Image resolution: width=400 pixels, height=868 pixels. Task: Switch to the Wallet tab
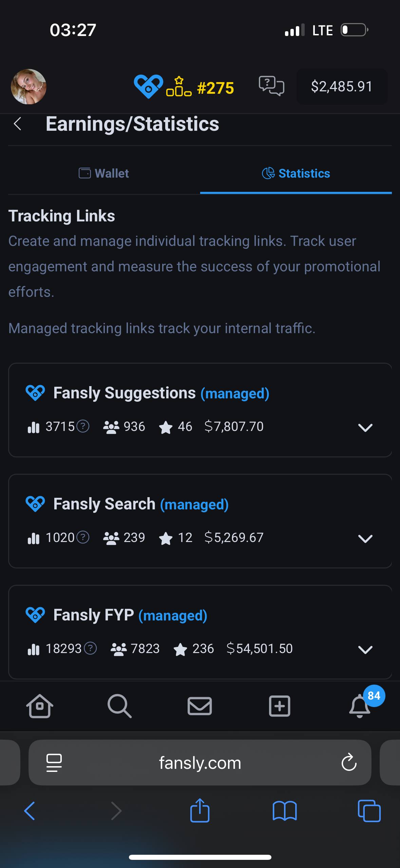click(104, 173)
